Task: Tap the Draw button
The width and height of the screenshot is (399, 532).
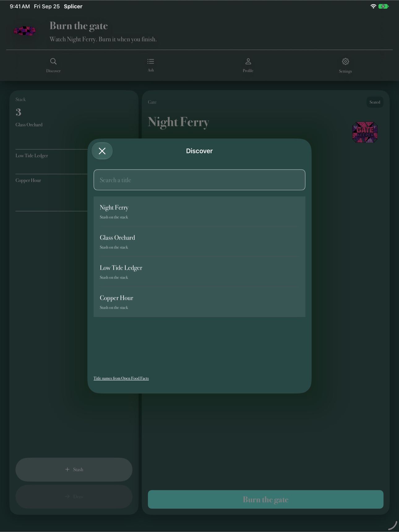Action: (74, 497)
